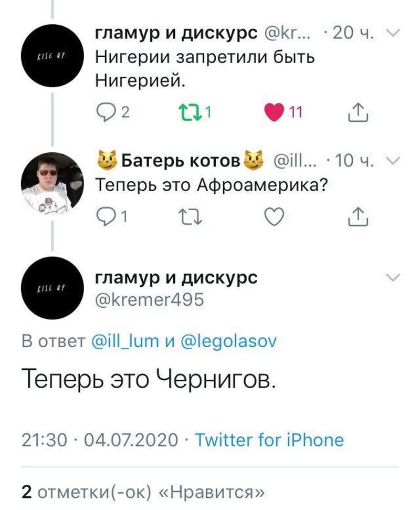The width and height of the screenshot is (420, 510).
Task: View the 2 отметки «Нравится» list
Action: (143, 492)
